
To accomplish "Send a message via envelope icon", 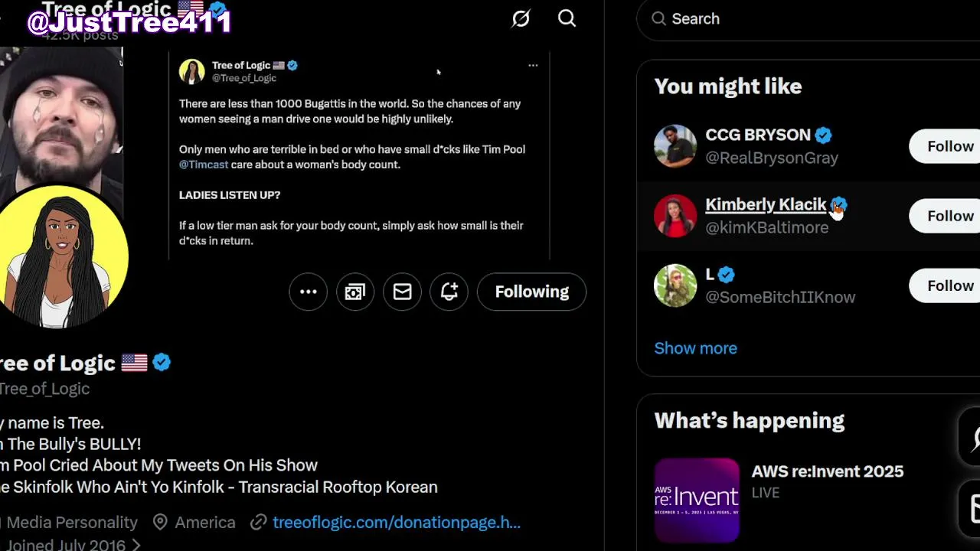I will (403, 292).
